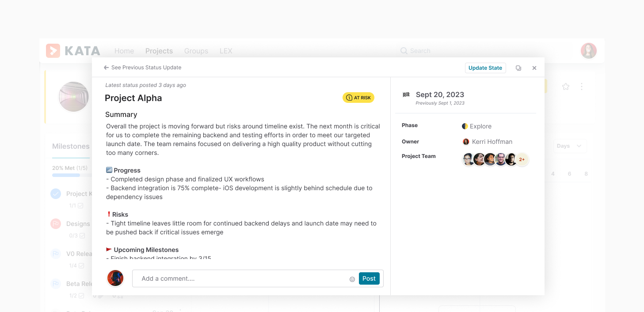Go to the Groups section

point(196,51)
